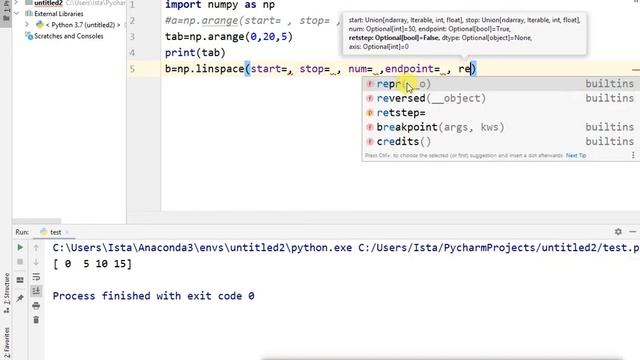
Task: Select the untitled2 project root row
Action: (69, 3)
